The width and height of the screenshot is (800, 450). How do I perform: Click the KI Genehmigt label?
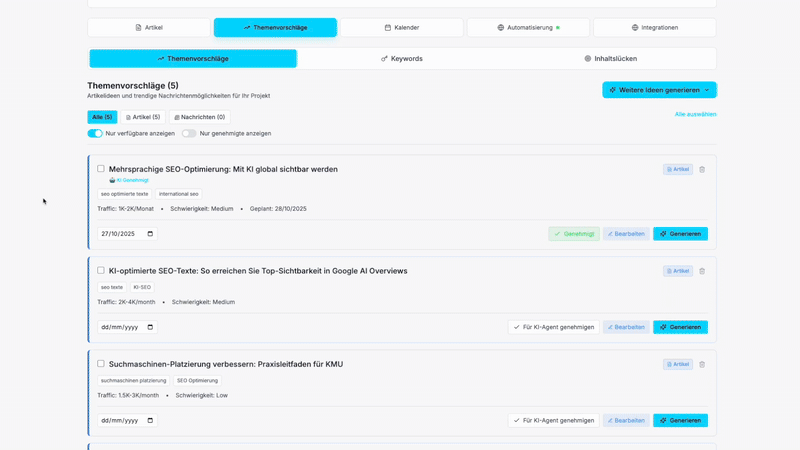coord(129,180)
